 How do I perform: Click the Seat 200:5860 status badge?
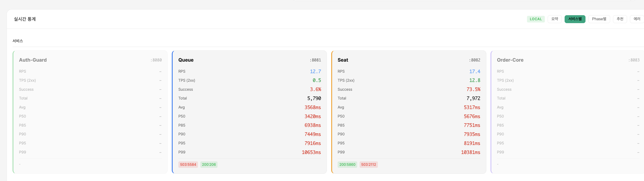347,164
